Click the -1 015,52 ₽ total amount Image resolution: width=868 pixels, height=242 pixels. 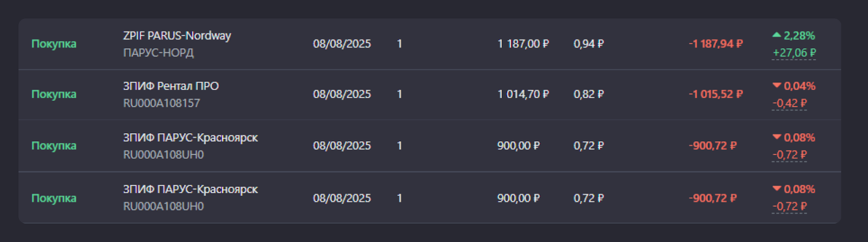coord(716,94)
